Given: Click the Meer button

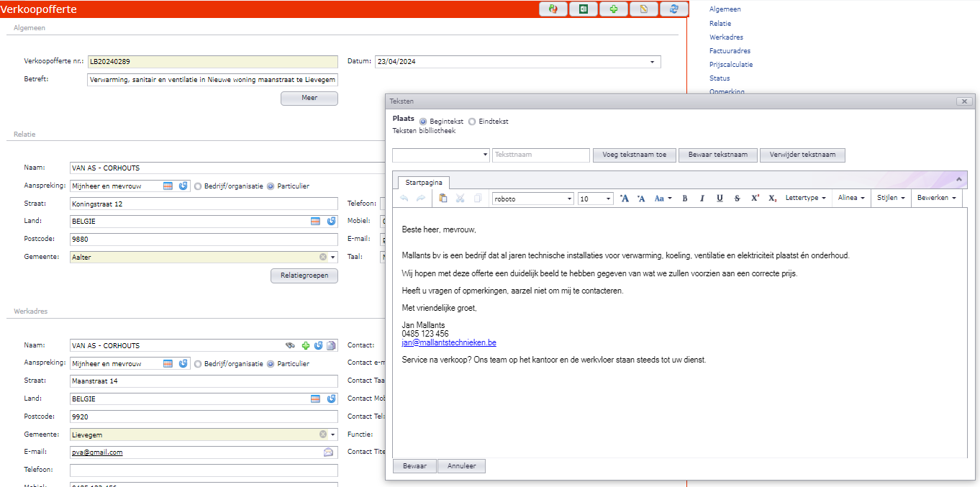Looking at the screenshot, I should [309, 99].
